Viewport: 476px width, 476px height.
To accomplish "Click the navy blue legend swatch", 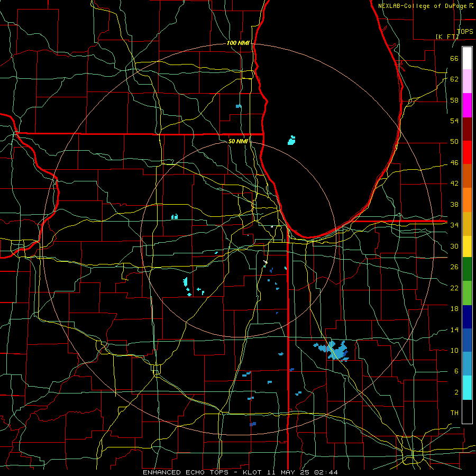I will coord(467,317).
